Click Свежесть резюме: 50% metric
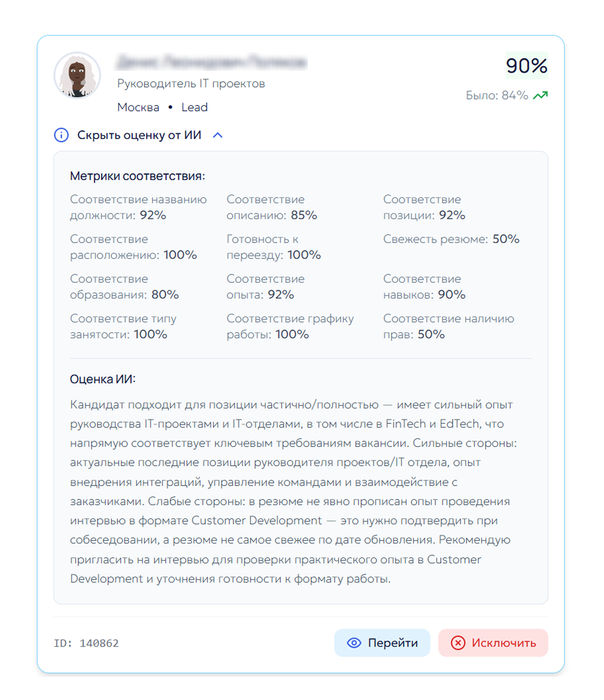Image resolution: width=604 pixels, height=700 pixels. [451, 239]
